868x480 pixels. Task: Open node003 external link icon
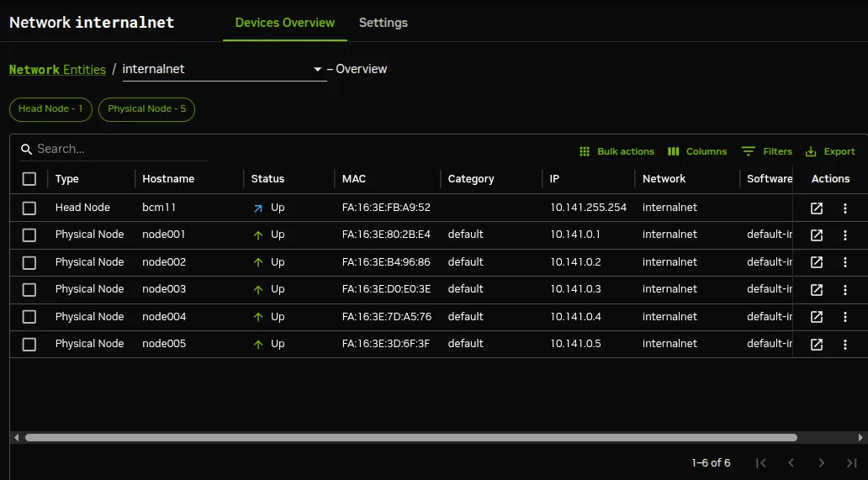[817, 289]
